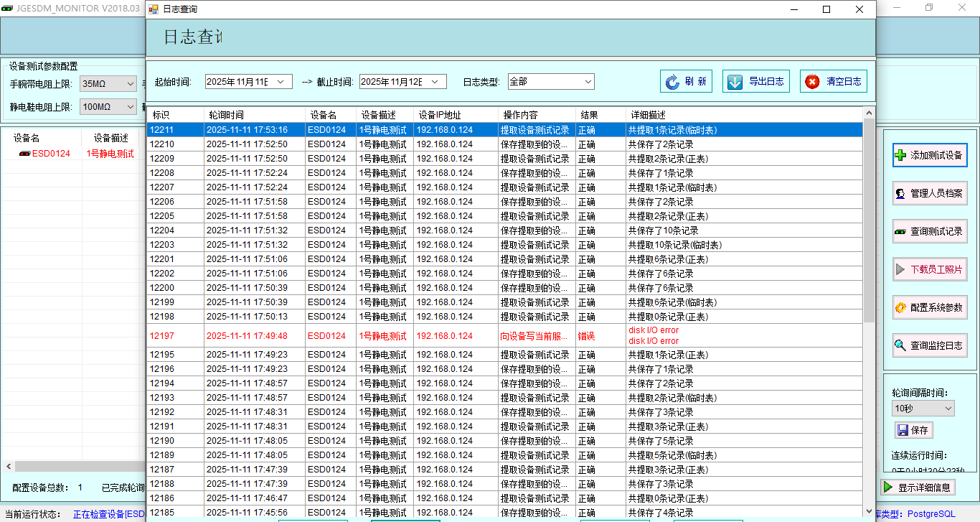This screenshot has width=980, height=522.
Task: Click the device icon on 查询测试记录
Action: click(x=900, y=232)
